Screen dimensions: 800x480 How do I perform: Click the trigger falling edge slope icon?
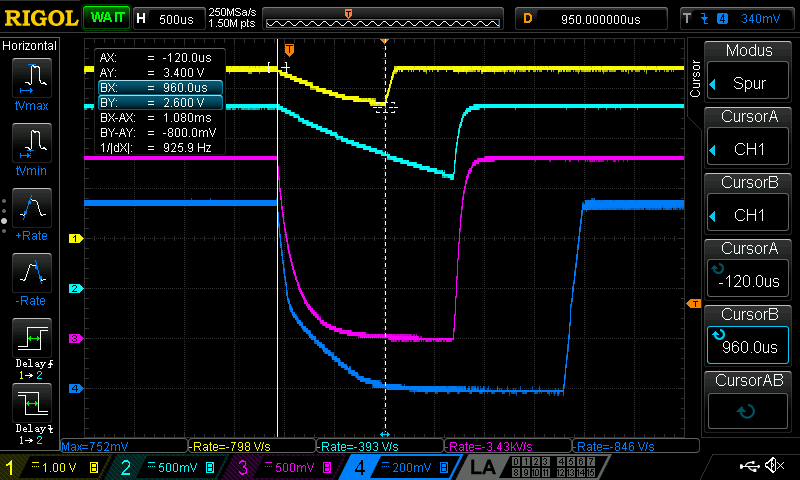(705, 19)
